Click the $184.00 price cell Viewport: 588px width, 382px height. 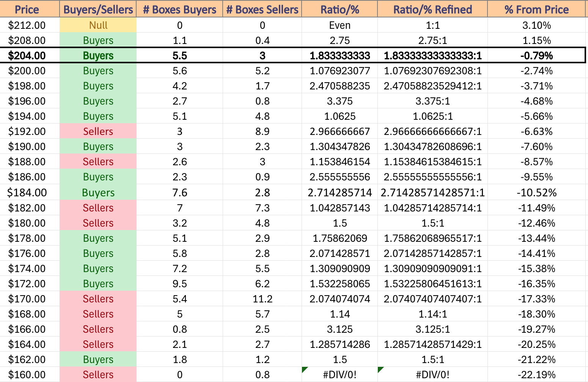click(x=30, y=192)
